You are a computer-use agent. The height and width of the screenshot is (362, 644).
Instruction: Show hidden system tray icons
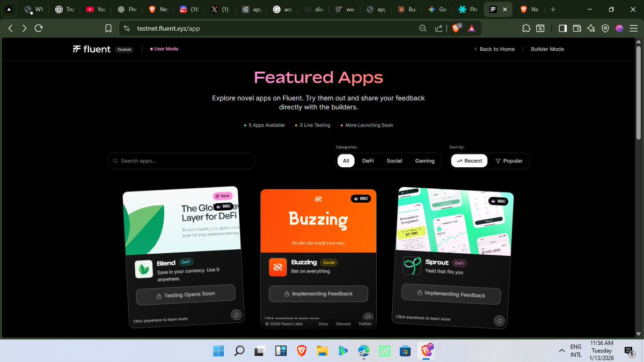[x=562, y=351]
